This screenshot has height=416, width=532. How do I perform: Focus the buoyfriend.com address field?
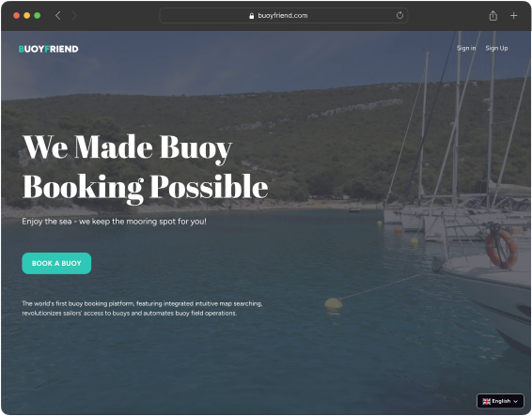point(283,16)
